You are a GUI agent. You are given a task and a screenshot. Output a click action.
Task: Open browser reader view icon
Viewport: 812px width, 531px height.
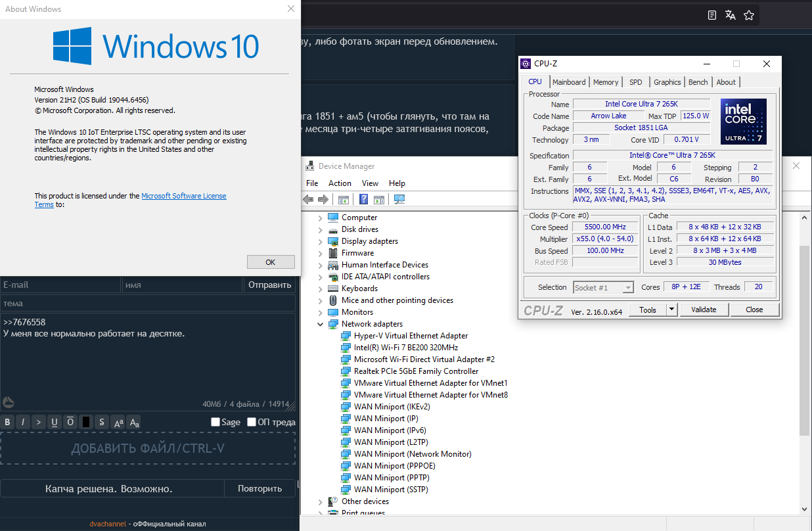[711, 15]
